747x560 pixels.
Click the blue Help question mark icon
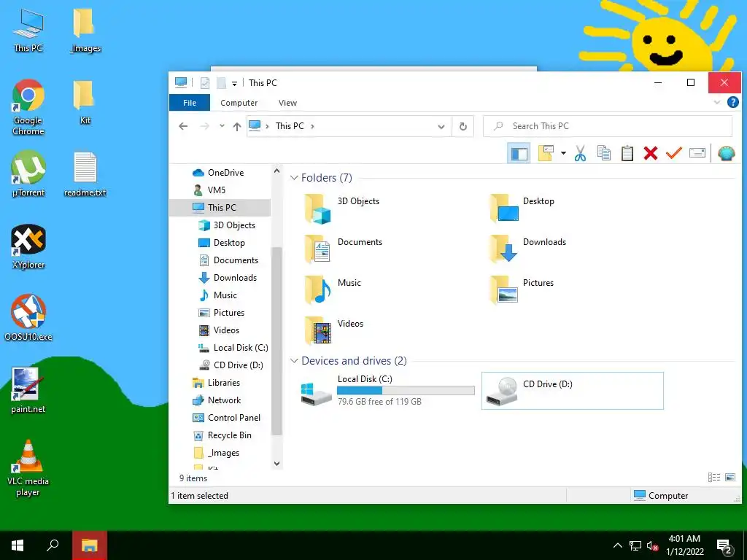732,102
